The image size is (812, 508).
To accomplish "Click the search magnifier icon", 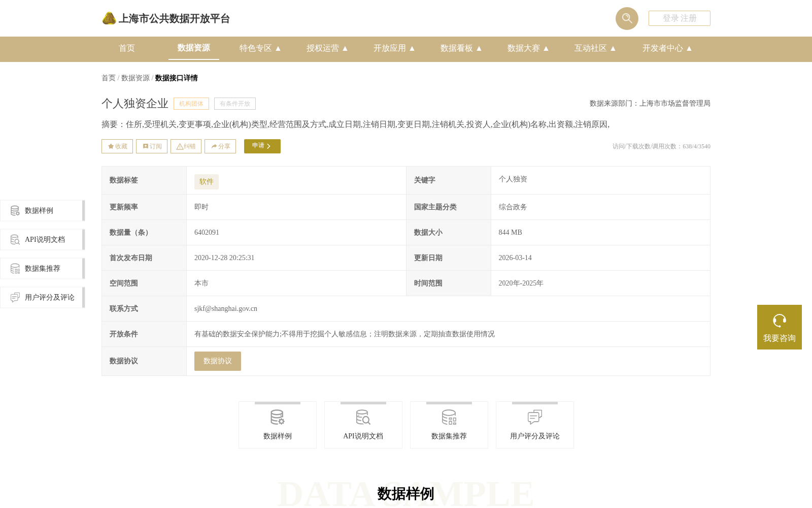I will [627, 18].
